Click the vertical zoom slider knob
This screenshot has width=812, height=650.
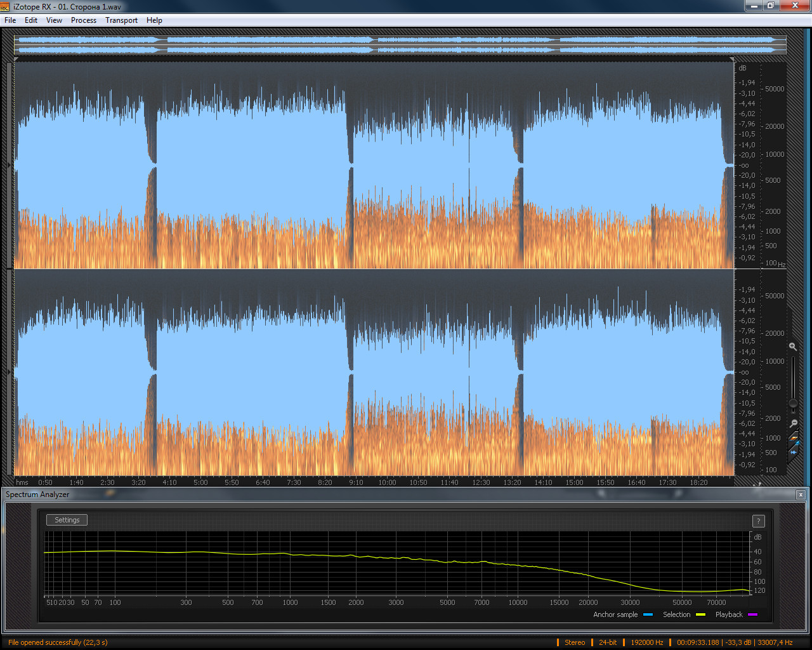click(793, 403)
